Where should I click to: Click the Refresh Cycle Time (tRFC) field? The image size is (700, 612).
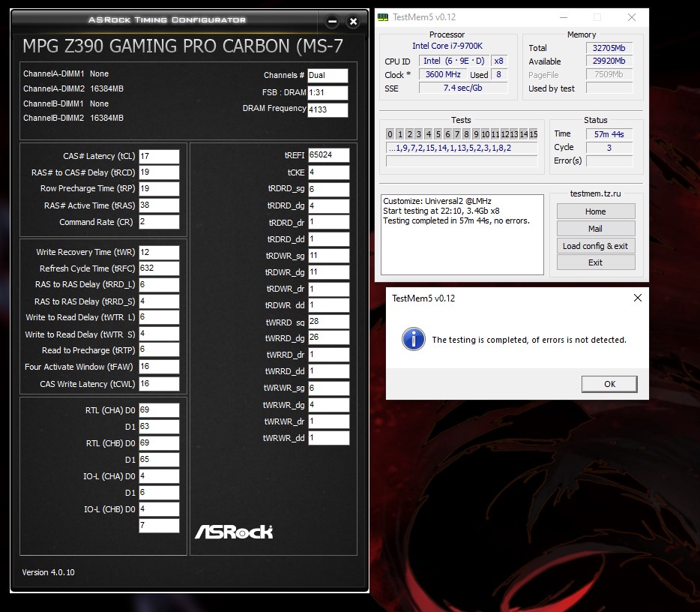pos(159,268)
